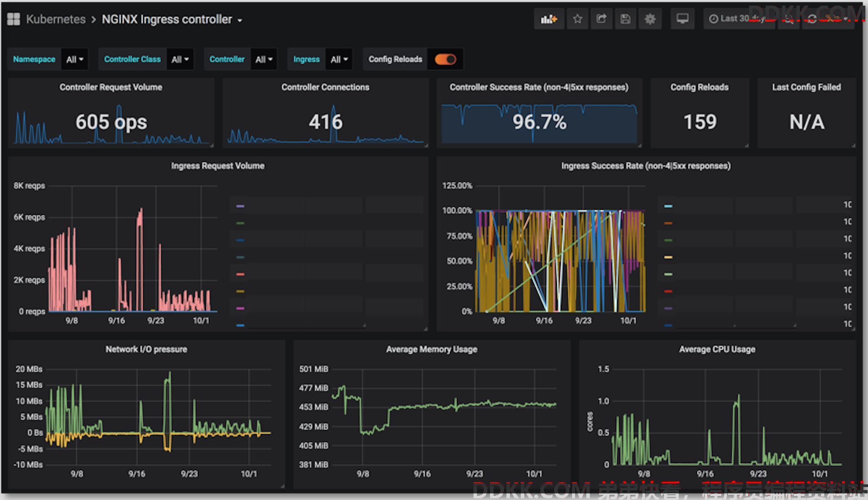The height and width of the screenshot is (500, 868).
Task: Open the Share dashboard icon
Action: (602, 19)
